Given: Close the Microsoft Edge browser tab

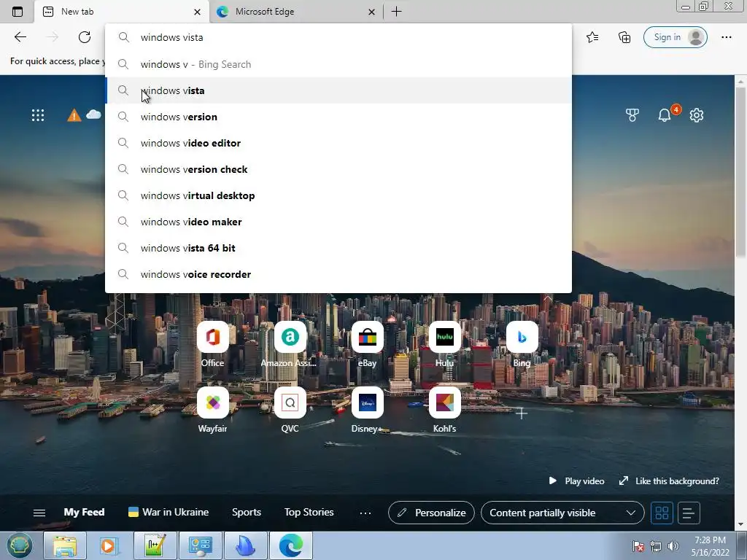Looking at the screenshot, I should coord(371,12).
